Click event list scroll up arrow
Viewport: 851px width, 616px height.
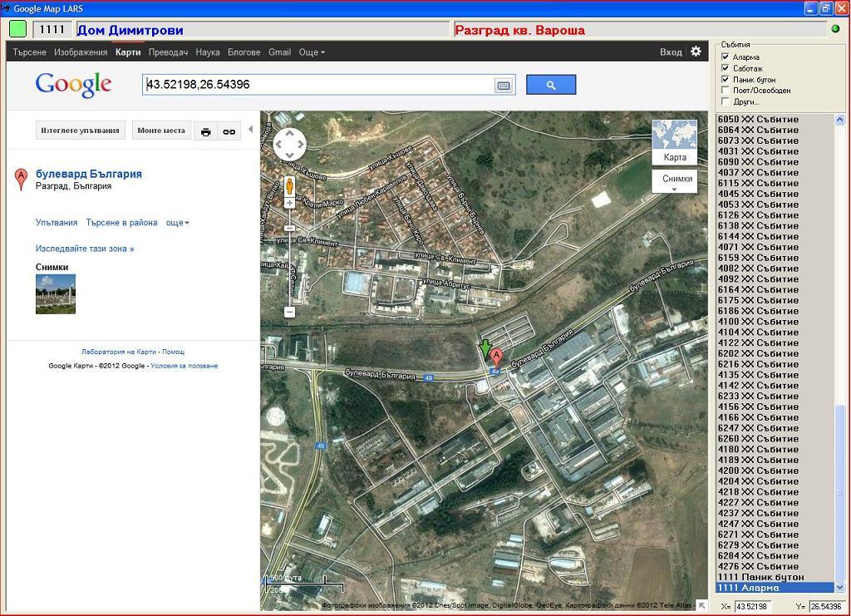839,120
